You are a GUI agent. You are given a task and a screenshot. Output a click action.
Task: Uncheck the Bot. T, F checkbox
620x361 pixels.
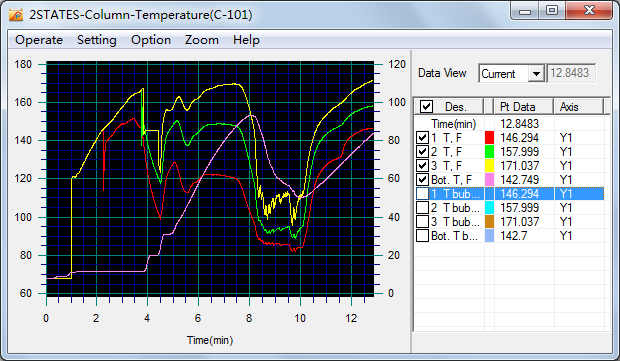[422, 180]
